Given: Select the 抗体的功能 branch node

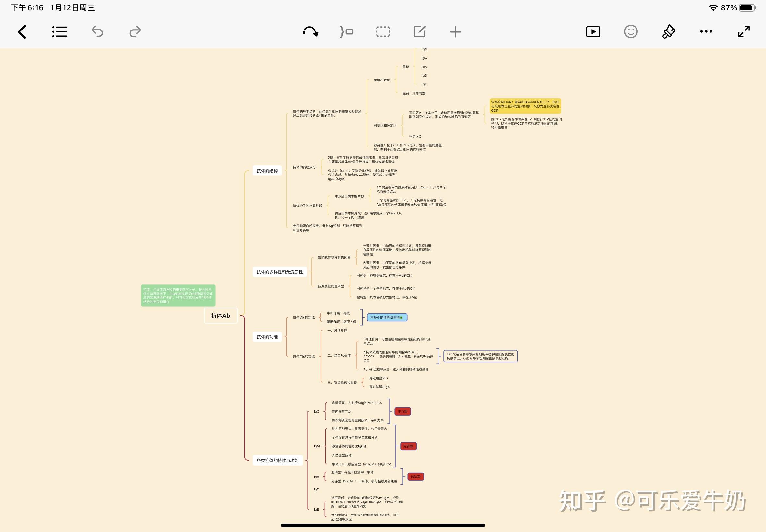Looking at the screenshot, I should coord(267,337).
